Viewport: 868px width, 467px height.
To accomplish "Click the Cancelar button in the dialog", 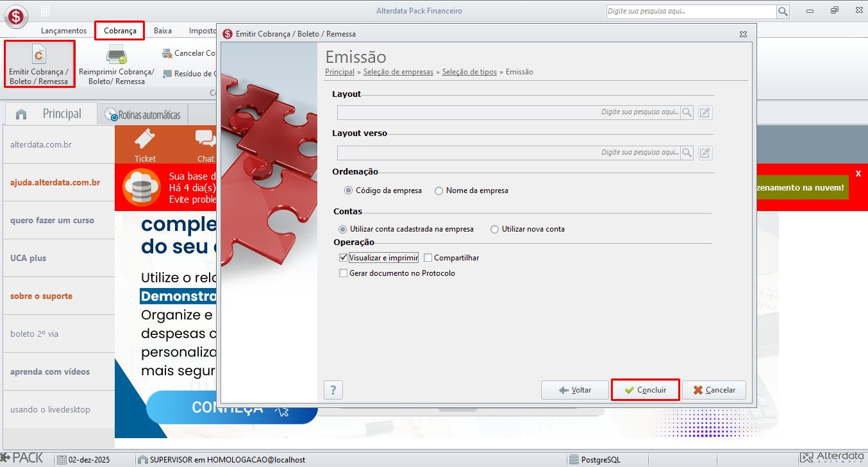I will click(714, 390).
